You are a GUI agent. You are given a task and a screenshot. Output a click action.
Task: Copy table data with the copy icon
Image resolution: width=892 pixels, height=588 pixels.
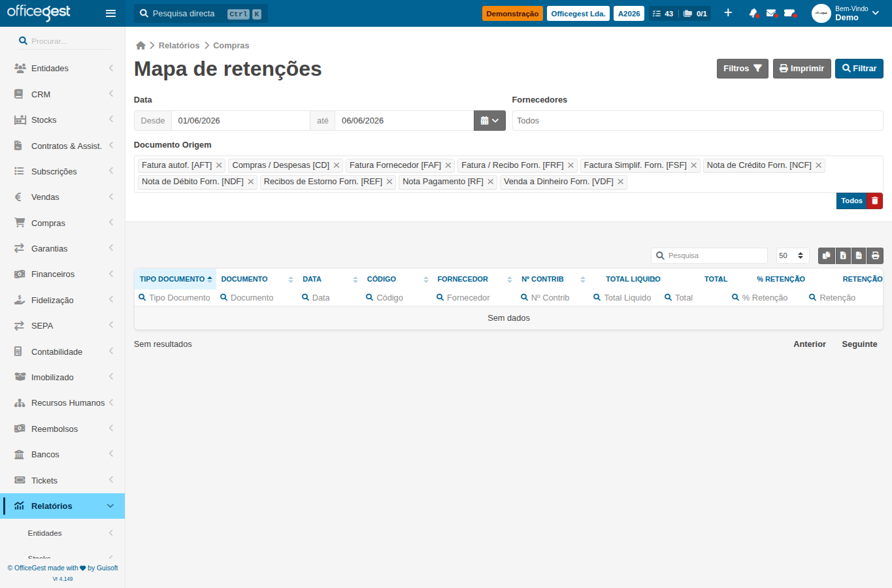[826, 255]
